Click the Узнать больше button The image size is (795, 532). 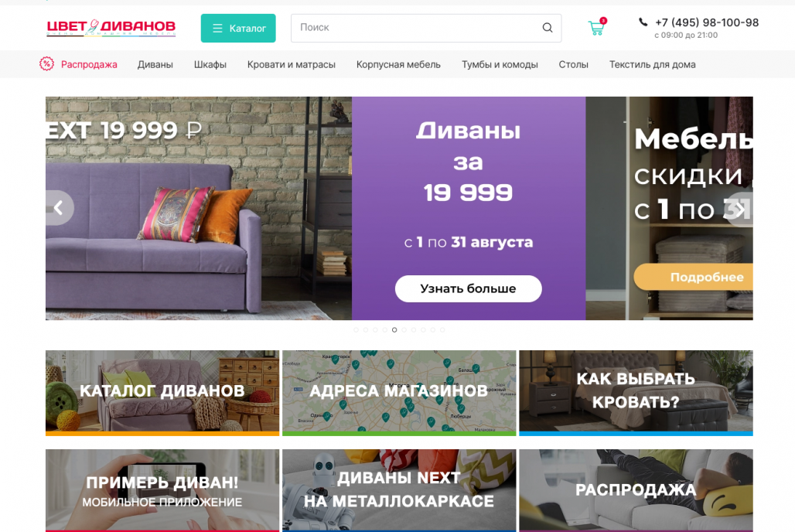[x=469, y=288]
